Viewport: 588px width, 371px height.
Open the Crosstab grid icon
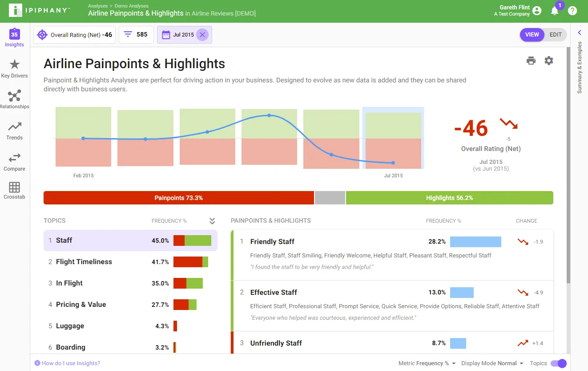[15, 187]
